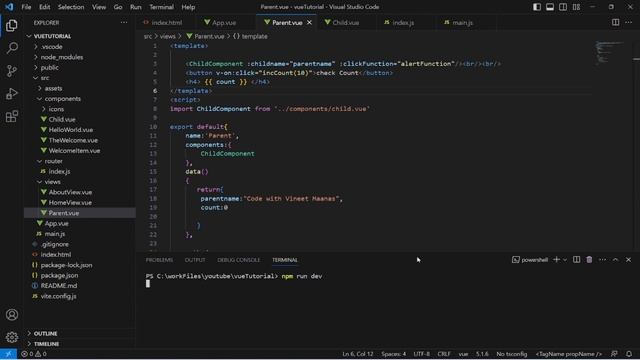Kill the terminal with trash icon
Image resolution: width=640 pixels, height=360 pixels.
pos(589,260)
